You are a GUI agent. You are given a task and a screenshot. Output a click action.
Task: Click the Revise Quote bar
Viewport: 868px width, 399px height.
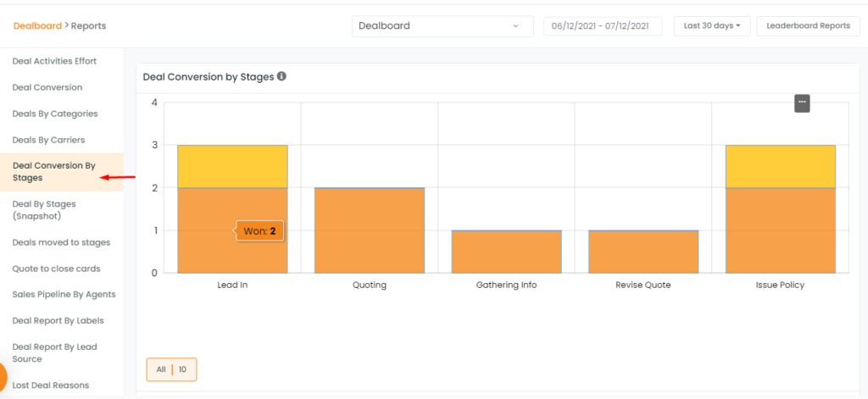click(643, 252)
